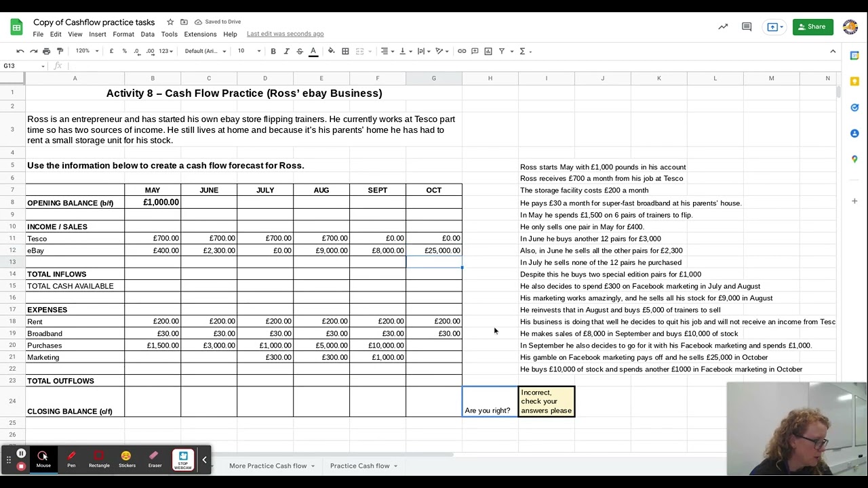Open the font size 10 dropdown
This screenshot has height=488, width=868.
pyautogui.click(x=249, y=51)
